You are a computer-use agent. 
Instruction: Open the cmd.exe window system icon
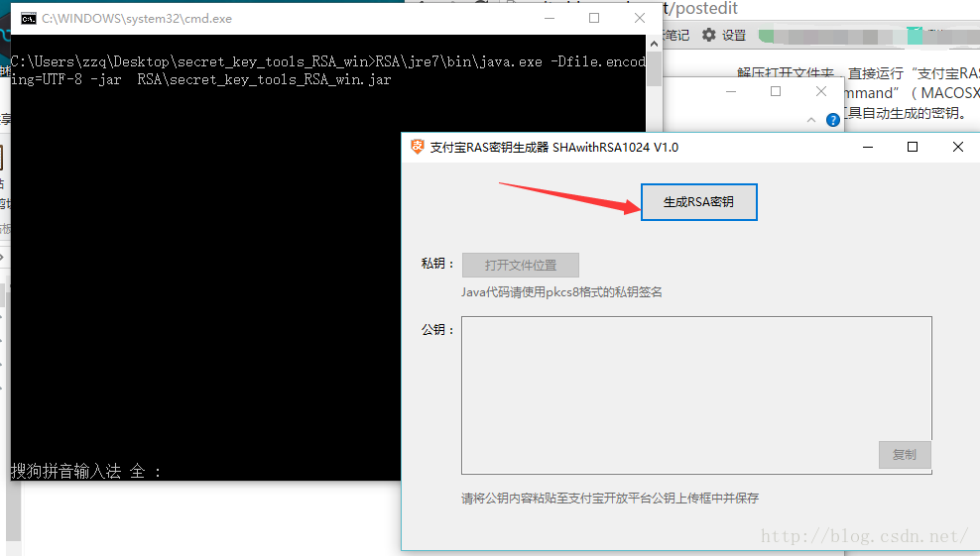[x=28, y=19]
